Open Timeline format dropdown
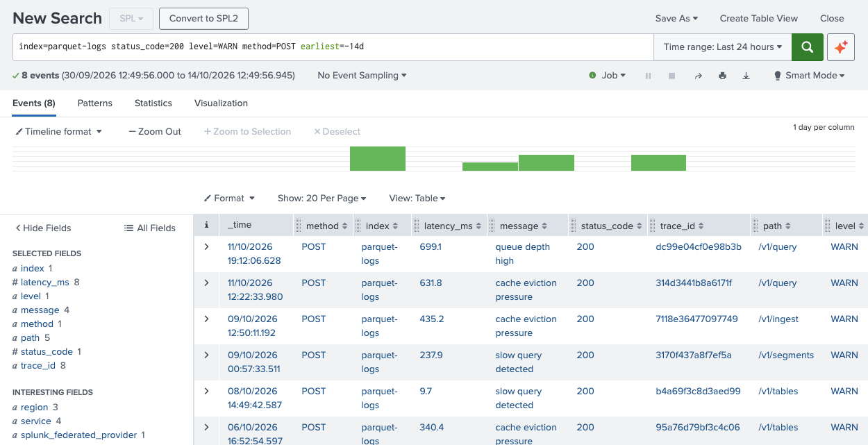Image resolution: width=868 pixels, height=445 pixels. (59, 131)
